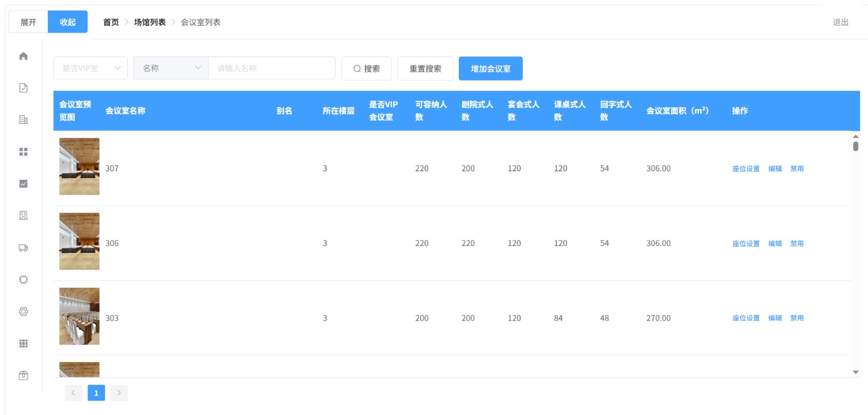Viewport: 868px width, 415px height.
Task: Focus the 请输入名称 input field
Action: [272, 68]
